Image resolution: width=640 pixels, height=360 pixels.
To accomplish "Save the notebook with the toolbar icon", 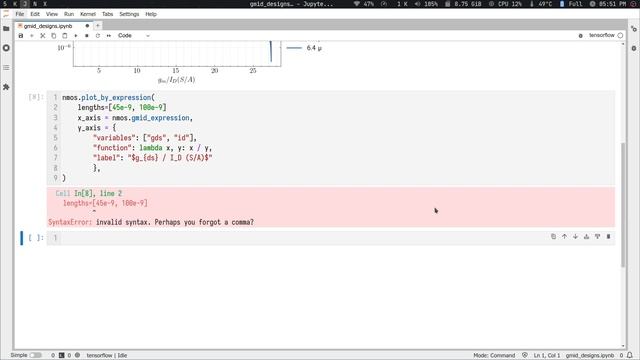I will tap(21, 36).
